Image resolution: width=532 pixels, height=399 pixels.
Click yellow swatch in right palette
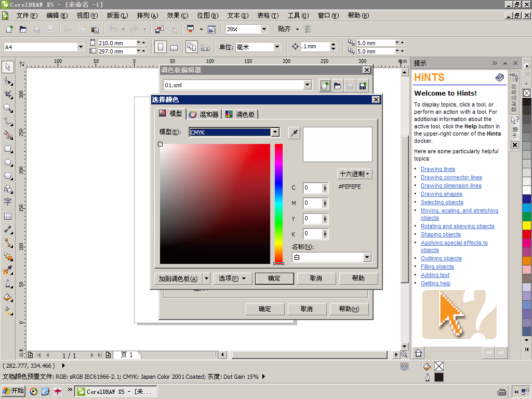[x=527, y=225]
